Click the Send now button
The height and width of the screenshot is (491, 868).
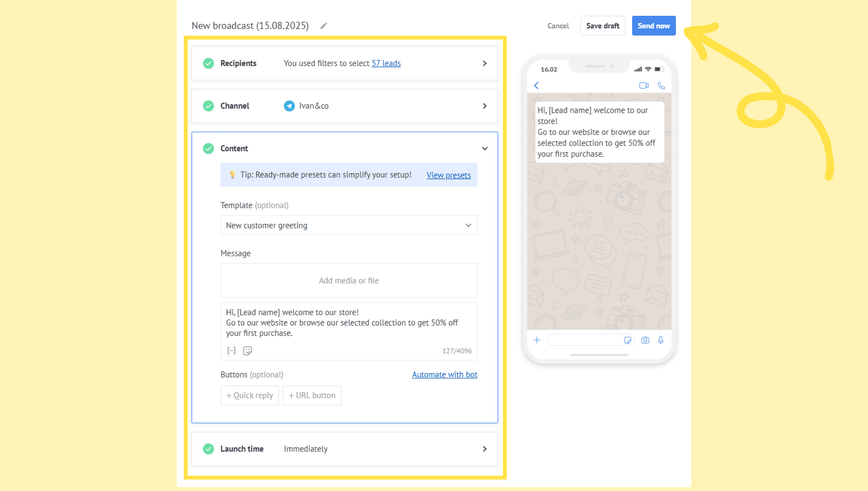coord(653,26)
